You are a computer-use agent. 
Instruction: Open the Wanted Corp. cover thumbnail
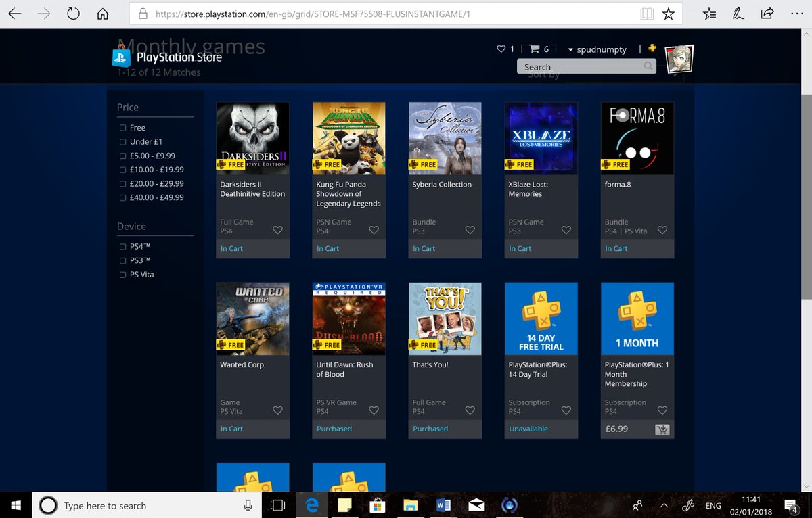click(252, 319)
